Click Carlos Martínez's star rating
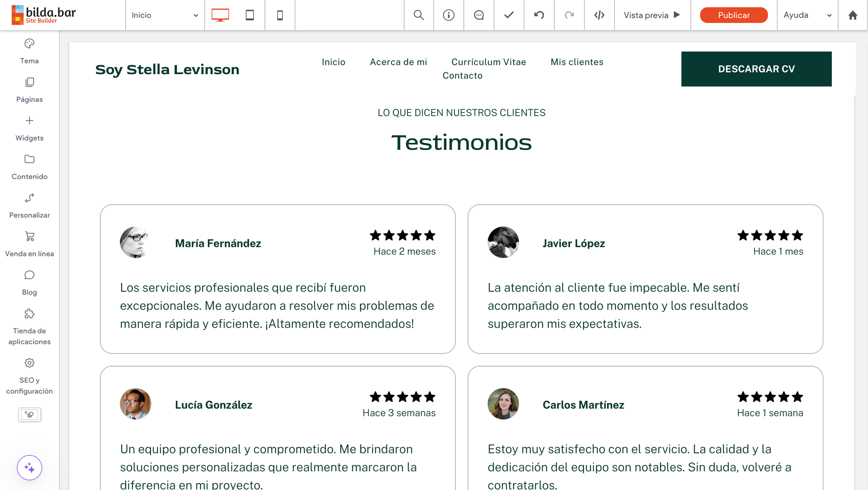 click(770, 396)
